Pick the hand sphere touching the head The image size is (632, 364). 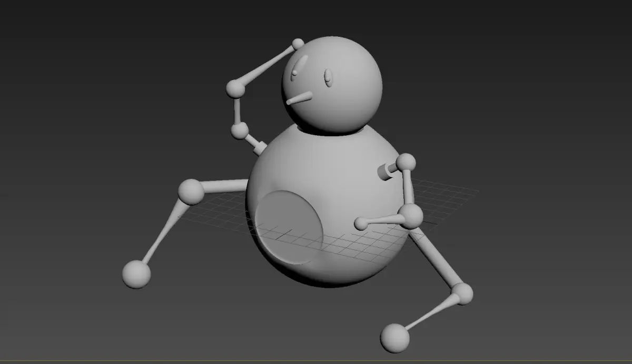298,44
